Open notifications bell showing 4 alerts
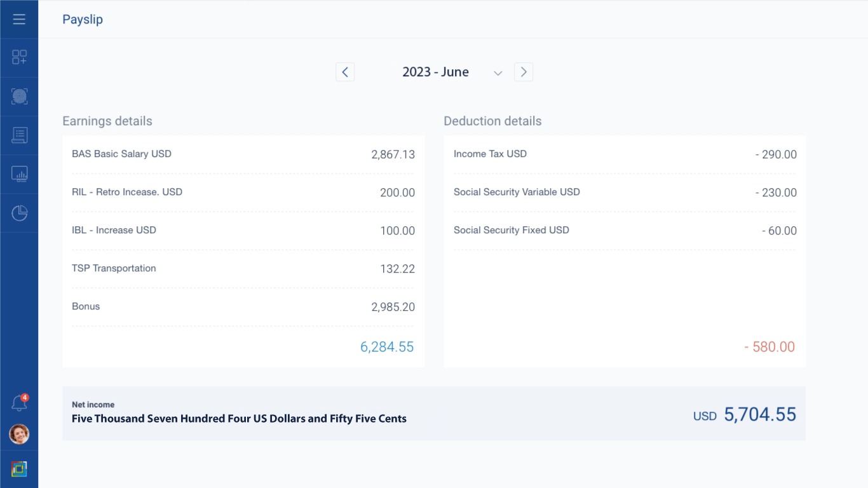 (x=18, y=402)
